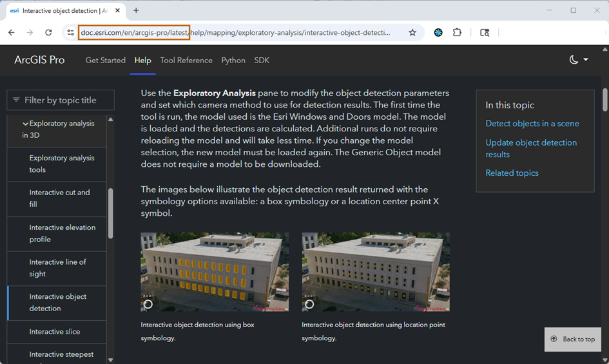609x364 pixels.
Task: Open the search tabs icon in browser toolbar
Action: [485, 33]
